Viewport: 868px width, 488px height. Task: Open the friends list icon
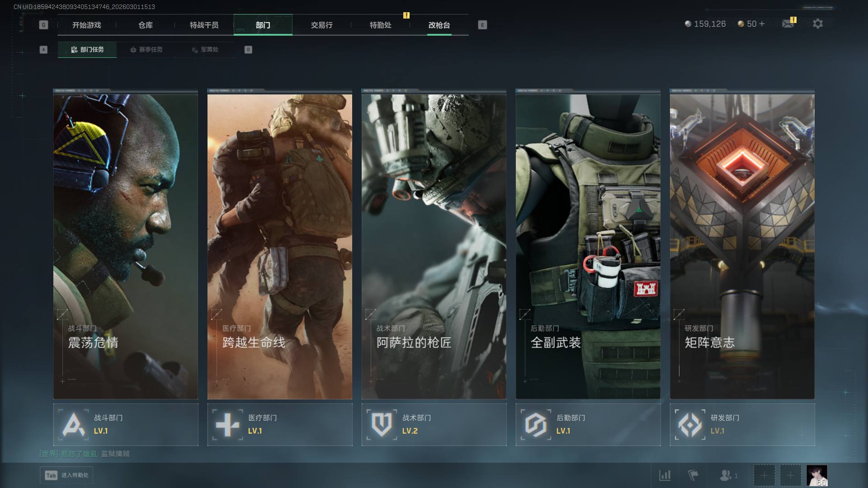726,475
